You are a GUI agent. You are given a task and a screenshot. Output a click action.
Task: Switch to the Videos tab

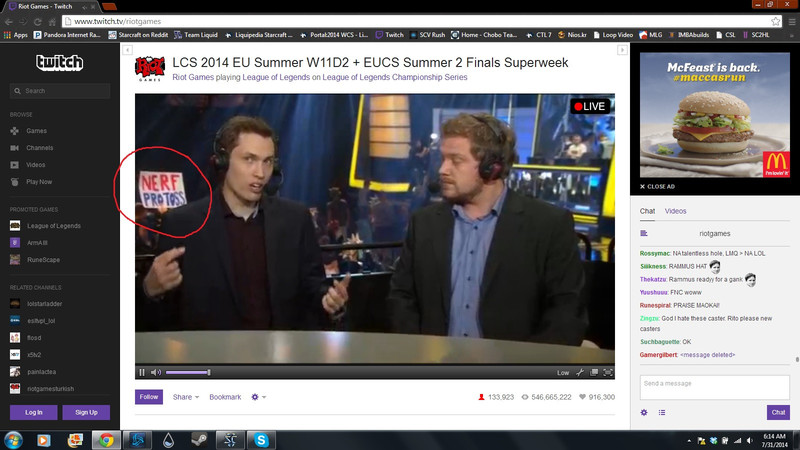click(676, 211)
